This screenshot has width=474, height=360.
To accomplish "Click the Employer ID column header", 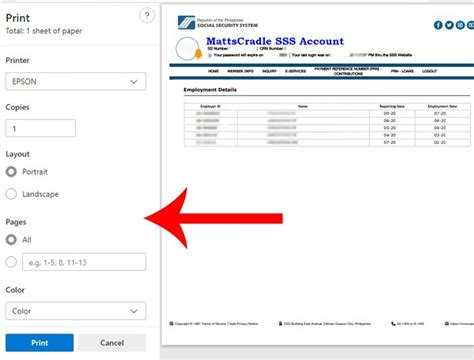I will point(210,106).
